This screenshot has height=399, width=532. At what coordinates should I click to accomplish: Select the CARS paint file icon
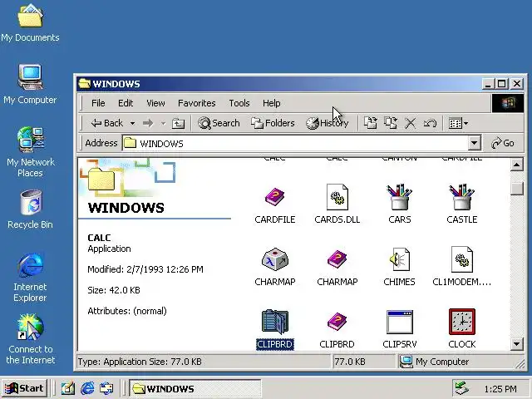[399, 197]
